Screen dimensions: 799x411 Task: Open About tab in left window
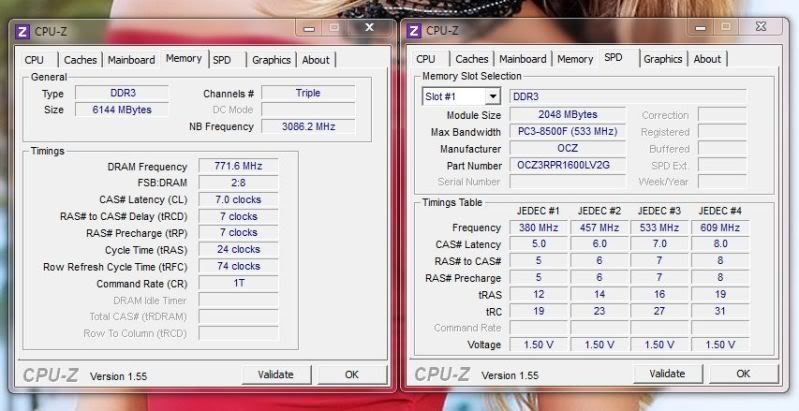tap(315, 60)
